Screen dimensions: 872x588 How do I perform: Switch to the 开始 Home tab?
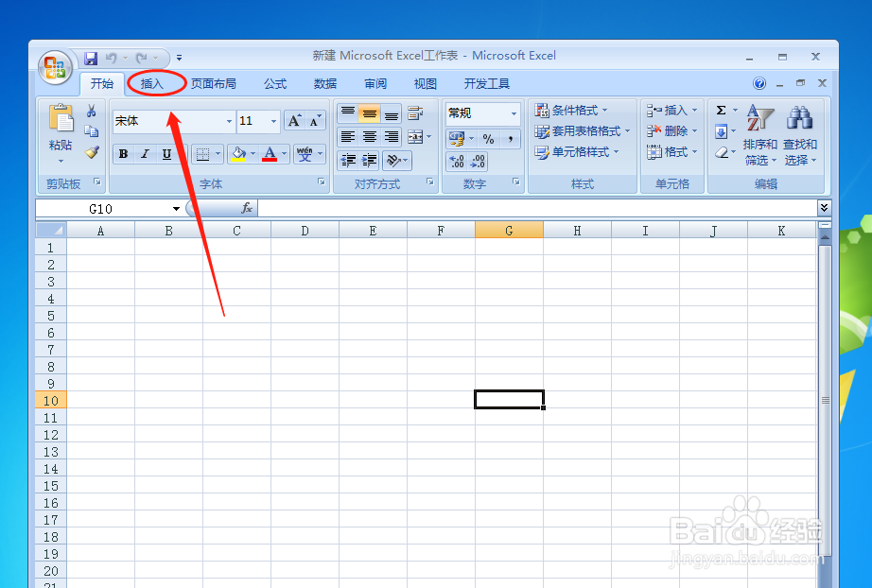coord(102,84)
